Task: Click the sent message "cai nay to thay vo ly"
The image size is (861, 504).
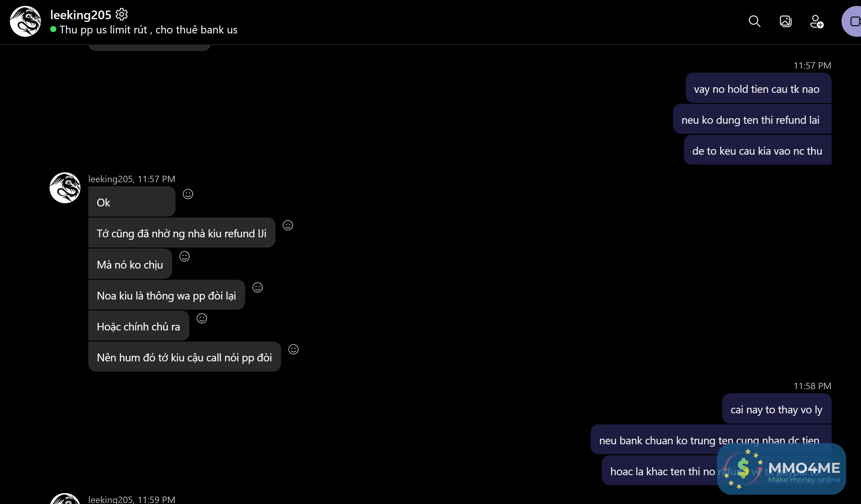Action: [x=776, y=409]
